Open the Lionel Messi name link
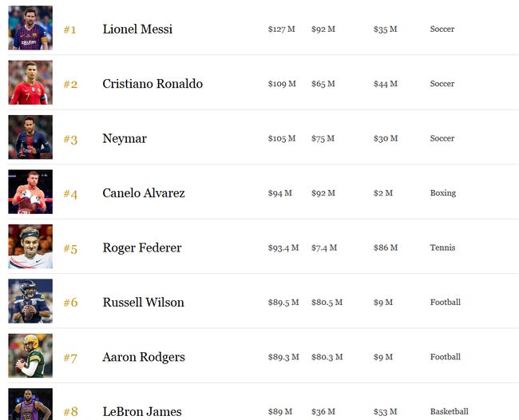The image size is (519, 420). pyautogui.click(x=137, y=30)
